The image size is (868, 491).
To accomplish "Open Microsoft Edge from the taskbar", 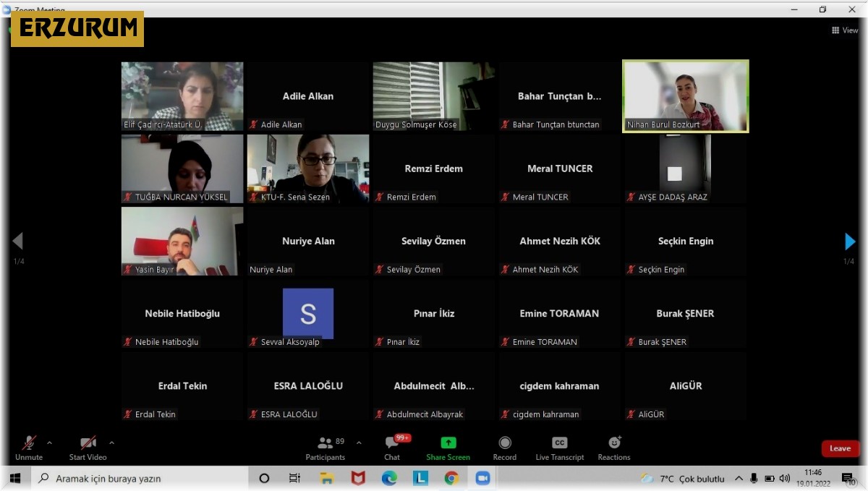I will point(389,478).
